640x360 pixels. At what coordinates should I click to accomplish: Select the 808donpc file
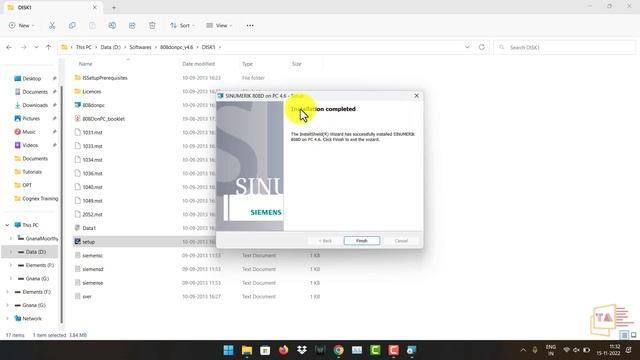(93, 105)
